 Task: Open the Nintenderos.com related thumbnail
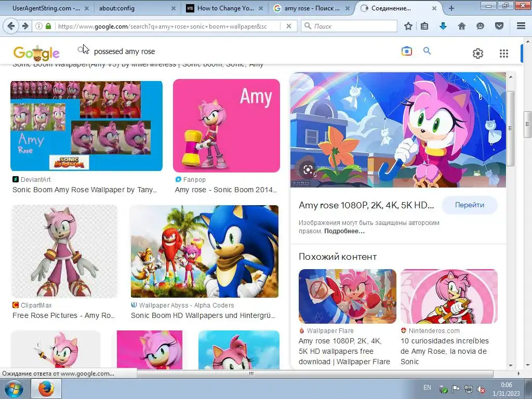coord(449,296)
